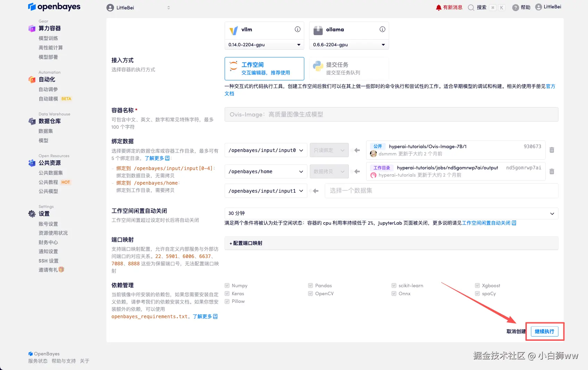Click the 数据仓库 sidebar icon

tap(32, 121)
